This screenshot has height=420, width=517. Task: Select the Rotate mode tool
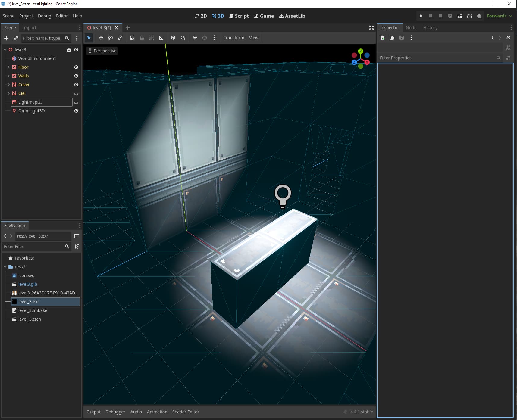point(111,38)
